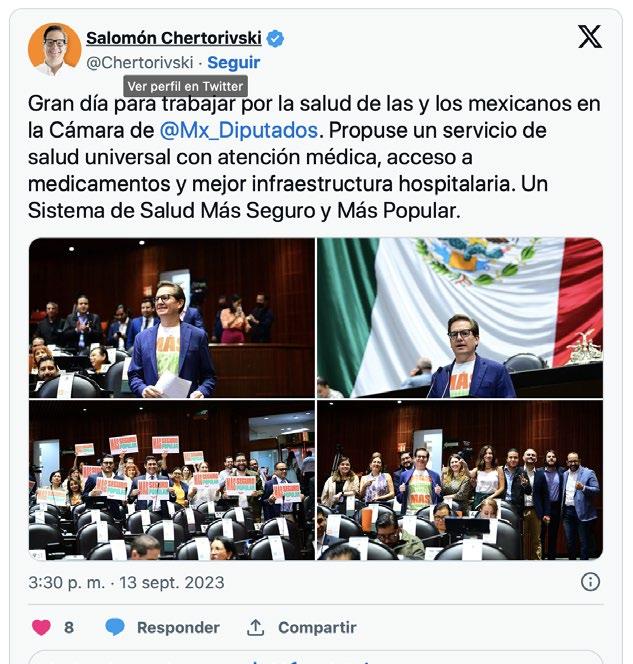Image resolution: width=633 pixels, height=664 pixels.
Task: Click the Responder button text
Action: [178, 628]
